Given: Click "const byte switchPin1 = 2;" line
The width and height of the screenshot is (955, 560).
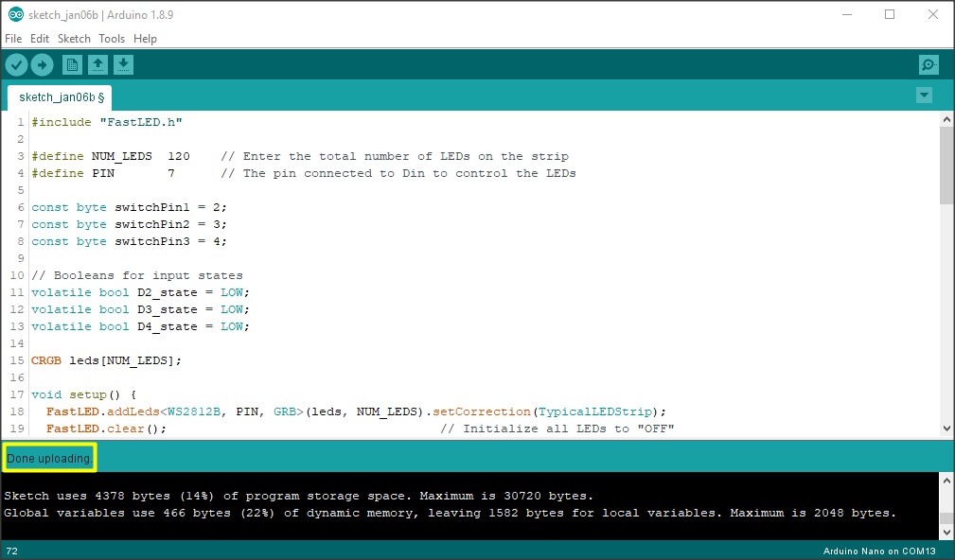Looking at the screenshot, I should pyautogui.click(x=129, y=207).
